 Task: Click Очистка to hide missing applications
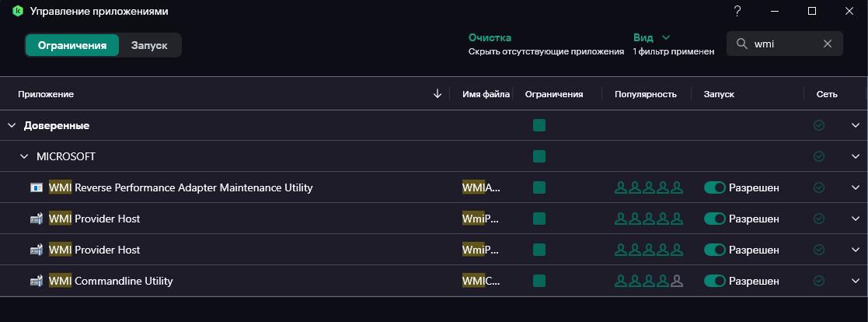click(490, 37)
